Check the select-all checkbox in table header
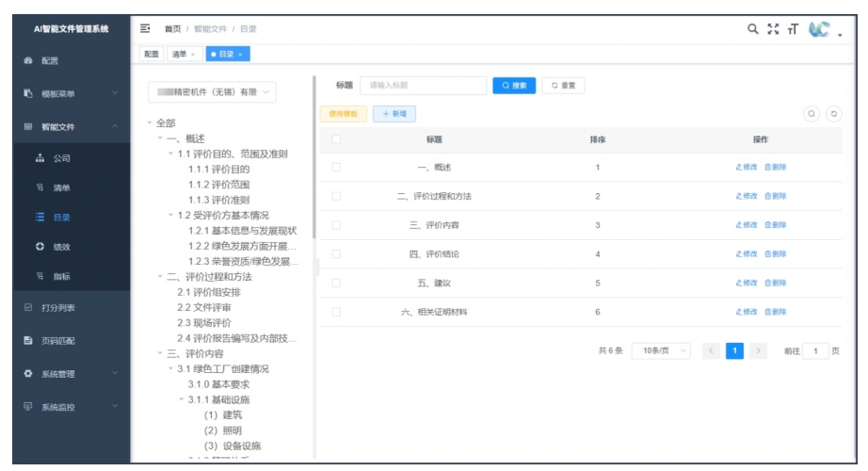This screenshot has width=868, height=471. click(335, 139)
